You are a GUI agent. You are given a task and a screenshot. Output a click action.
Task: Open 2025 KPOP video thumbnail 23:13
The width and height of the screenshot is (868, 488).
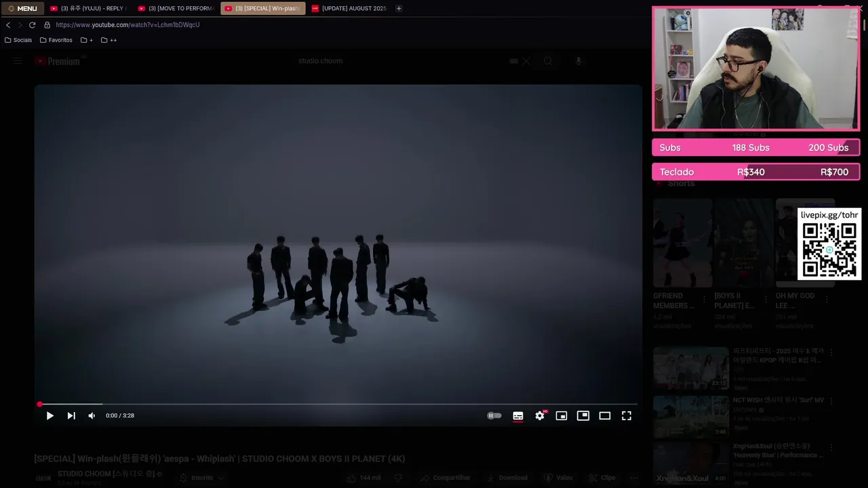(690, 368)
